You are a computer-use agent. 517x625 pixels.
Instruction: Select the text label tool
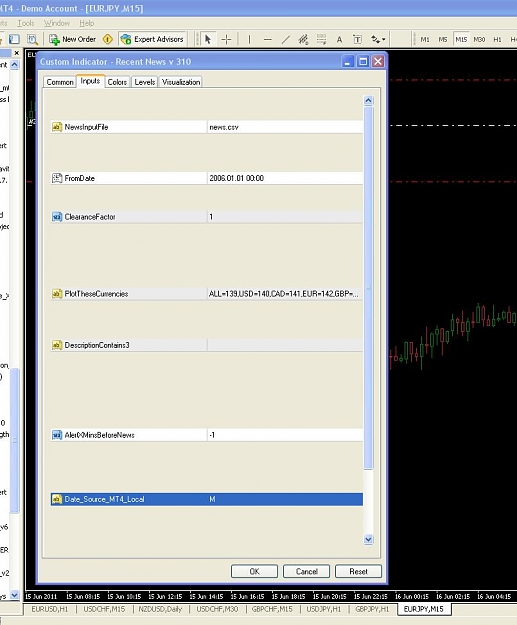(x=358, y=39)
